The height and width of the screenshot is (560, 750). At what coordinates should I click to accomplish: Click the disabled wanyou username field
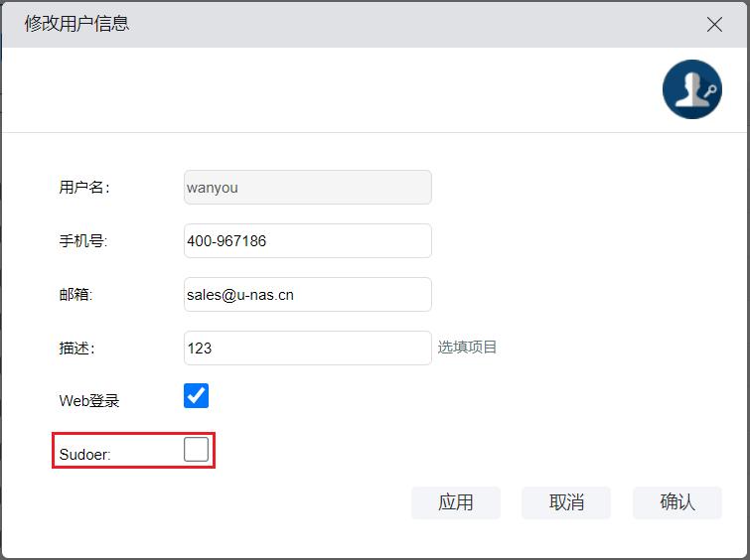point(307,188)
